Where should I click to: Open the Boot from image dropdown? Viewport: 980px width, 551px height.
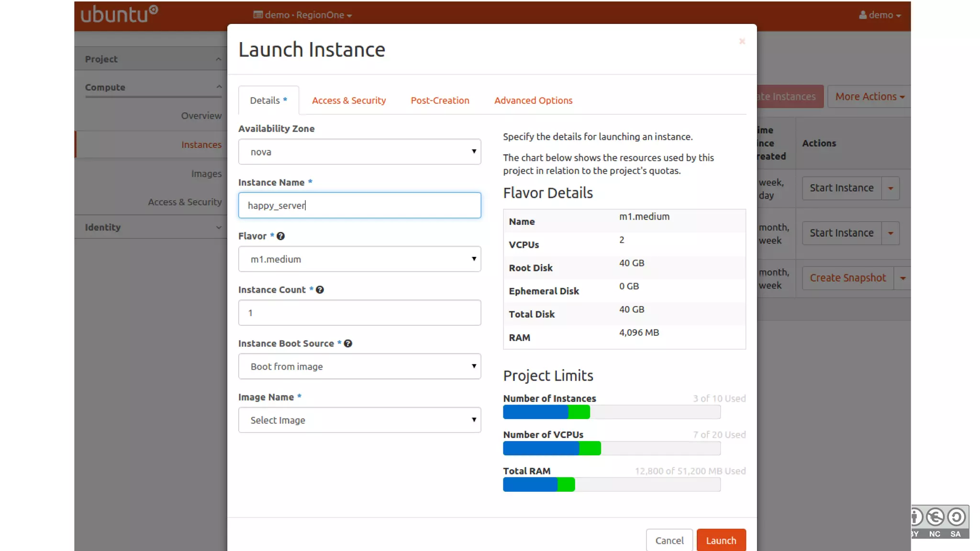pyautogui.click(x=359, y=366)
